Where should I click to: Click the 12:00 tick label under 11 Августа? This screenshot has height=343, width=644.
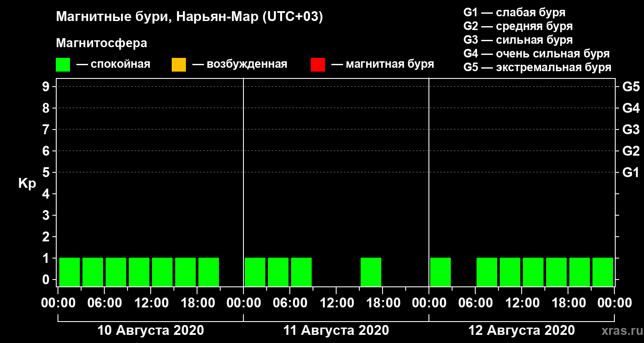(x=336, y=303)
